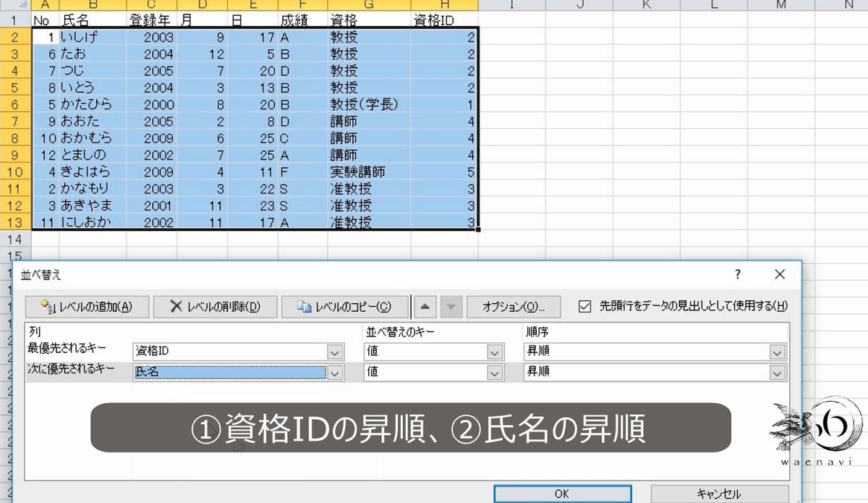
Task: Click the cell containing かたひら
Action: click(x=93, y=104)
